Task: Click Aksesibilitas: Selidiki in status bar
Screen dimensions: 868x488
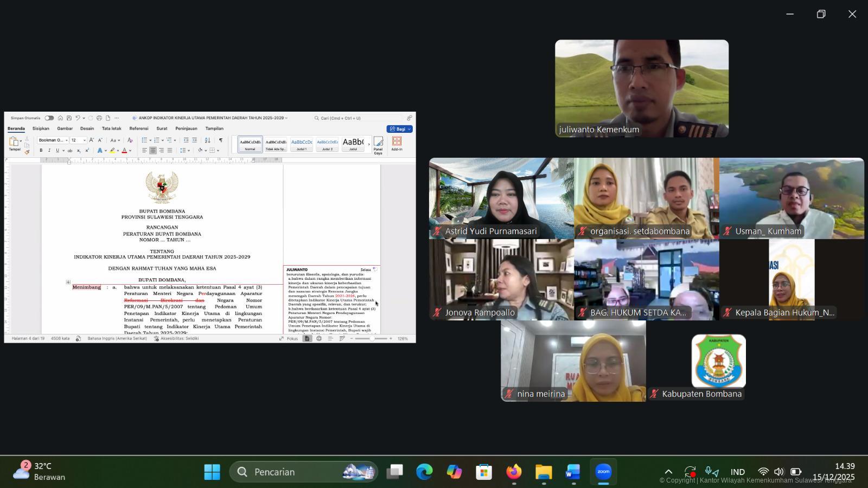Action: point(176,338)
